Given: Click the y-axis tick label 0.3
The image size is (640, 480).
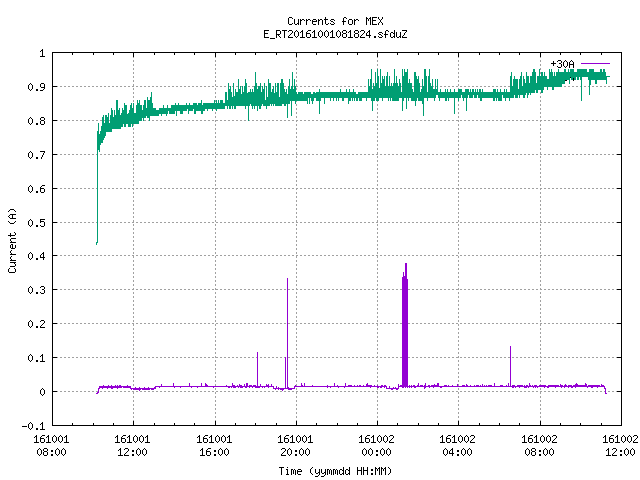Looking at the screenshot, I should 36,290.
